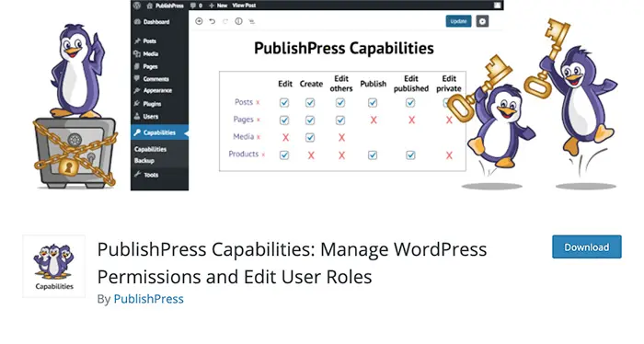This screenshot has height=344, width=644.
Task: Click the Posts row label in table
Action: point(244,102)
